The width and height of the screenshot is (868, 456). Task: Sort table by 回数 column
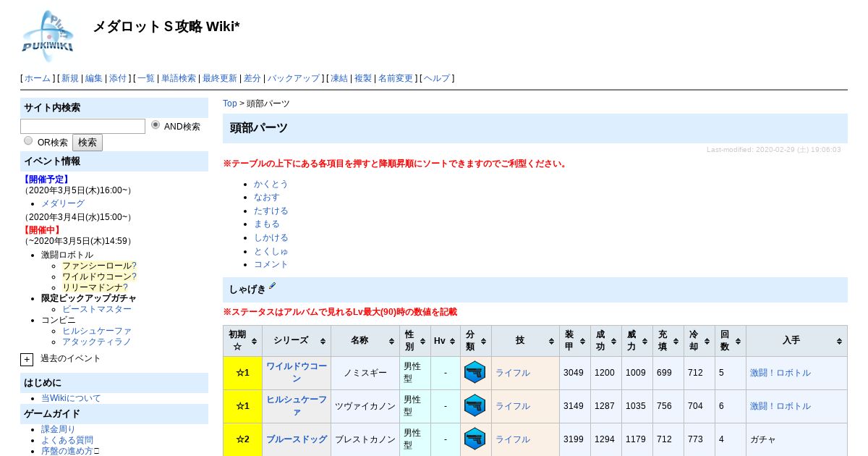tap(731, 341)
